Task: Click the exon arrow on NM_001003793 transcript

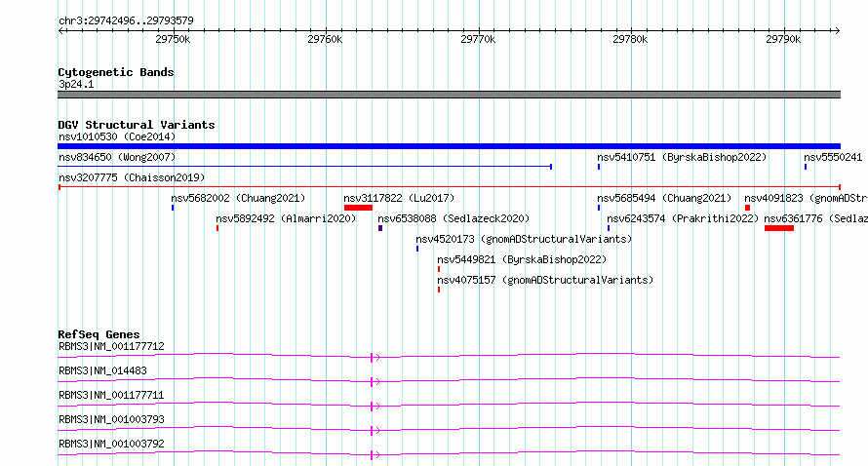Action: pyautogui.click(x=375, y=431)
